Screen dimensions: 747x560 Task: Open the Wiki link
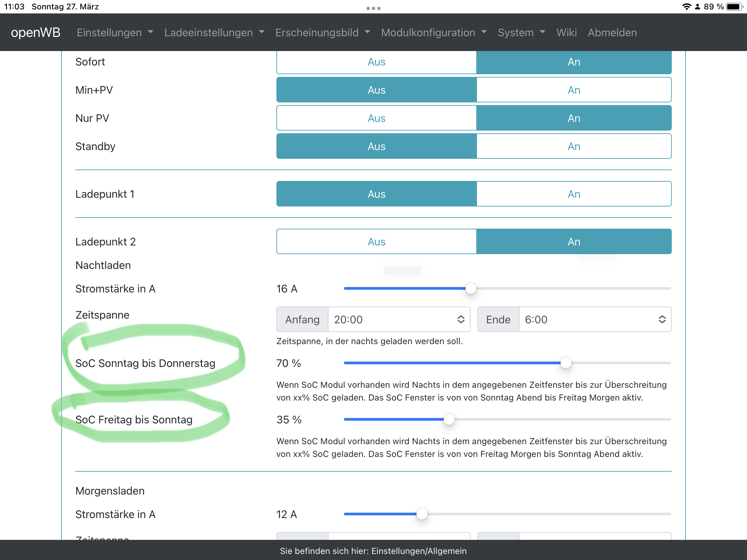(566, 33)
